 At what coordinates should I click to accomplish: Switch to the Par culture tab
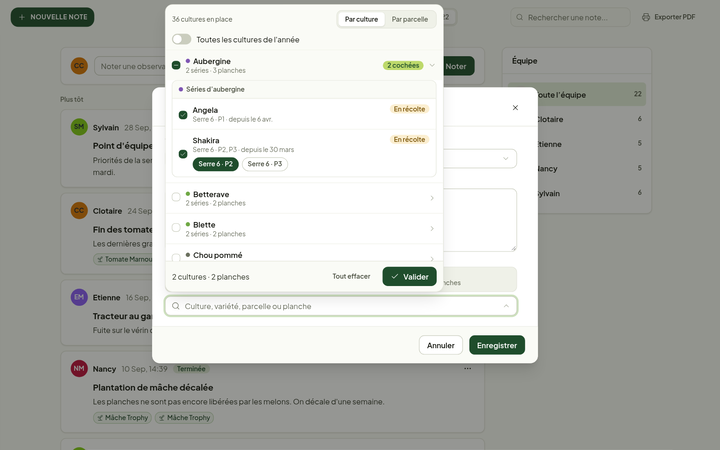click(x=361, y=19)
